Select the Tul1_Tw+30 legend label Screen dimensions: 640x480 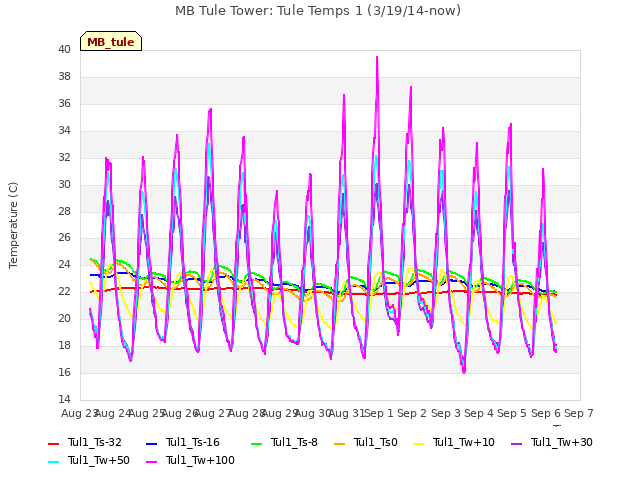click(x=562, y=442)
